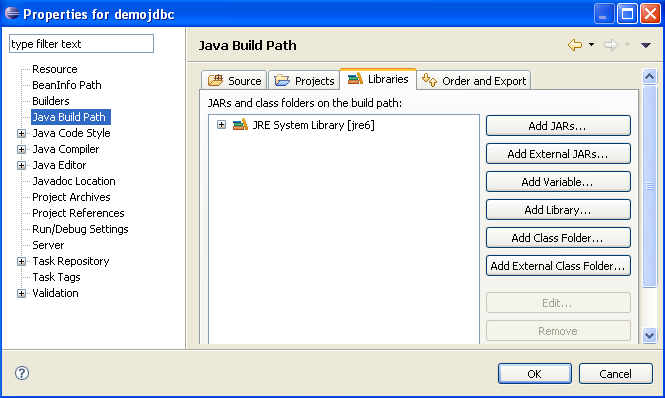Click the Add JARs... button
Viewport: 665px width, 398px height.
click(558, 126)
